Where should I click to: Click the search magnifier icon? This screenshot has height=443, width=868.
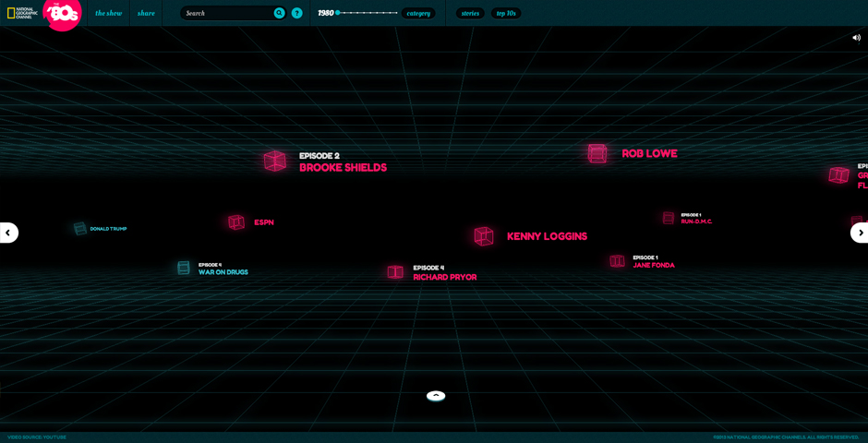pos(280,13)
